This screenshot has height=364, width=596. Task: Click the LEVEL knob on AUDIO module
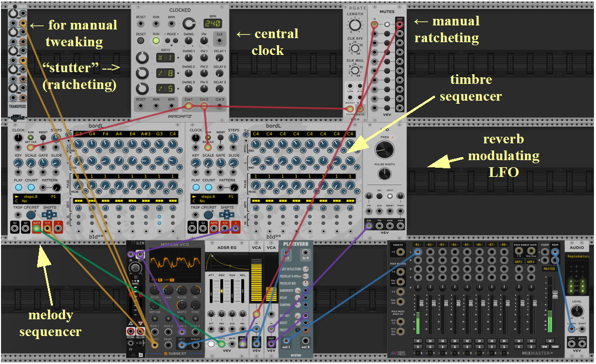pyautogui.click(x=577, y=311)
